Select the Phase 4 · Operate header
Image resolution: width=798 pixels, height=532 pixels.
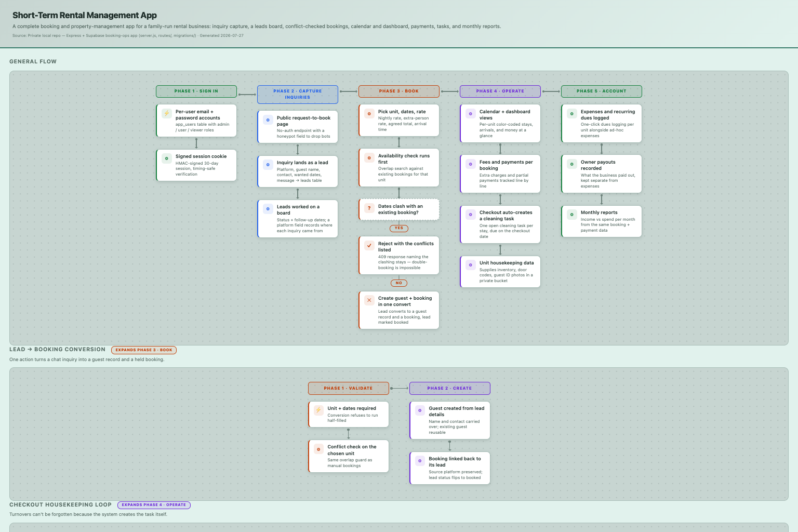pos(500,91)
